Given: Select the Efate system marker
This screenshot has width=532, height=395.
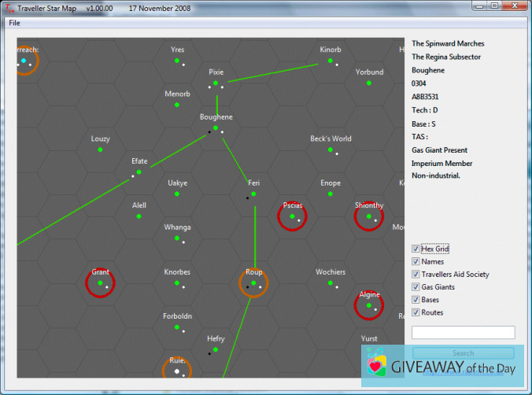Looking at the screenshot, I should click(x=139, y=171).
